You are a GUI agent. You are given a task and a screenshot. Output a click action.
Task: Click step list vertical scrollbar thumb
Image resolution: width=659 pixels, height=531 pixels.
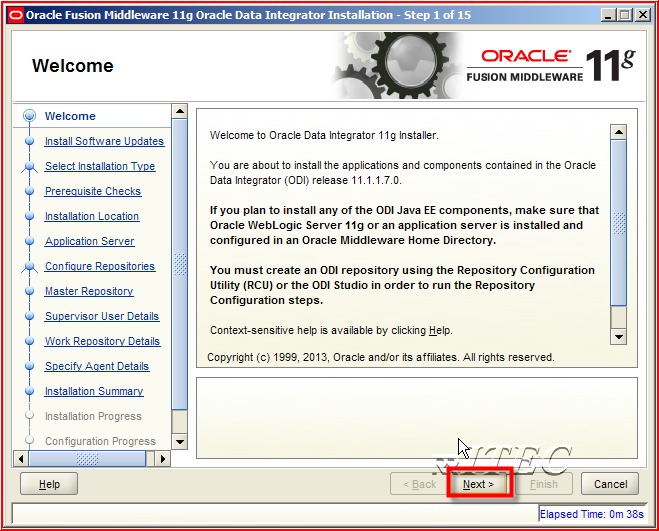tap(179, 264)
